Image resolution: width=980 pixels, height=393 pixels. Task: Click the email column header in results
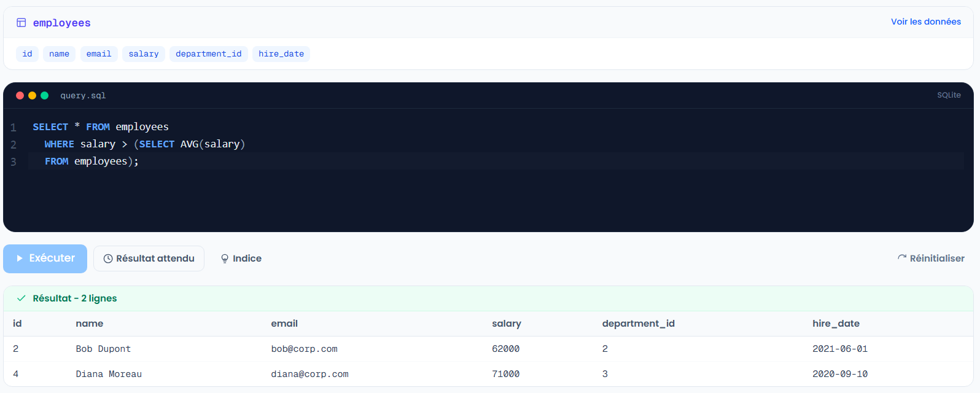coord(284,324)
